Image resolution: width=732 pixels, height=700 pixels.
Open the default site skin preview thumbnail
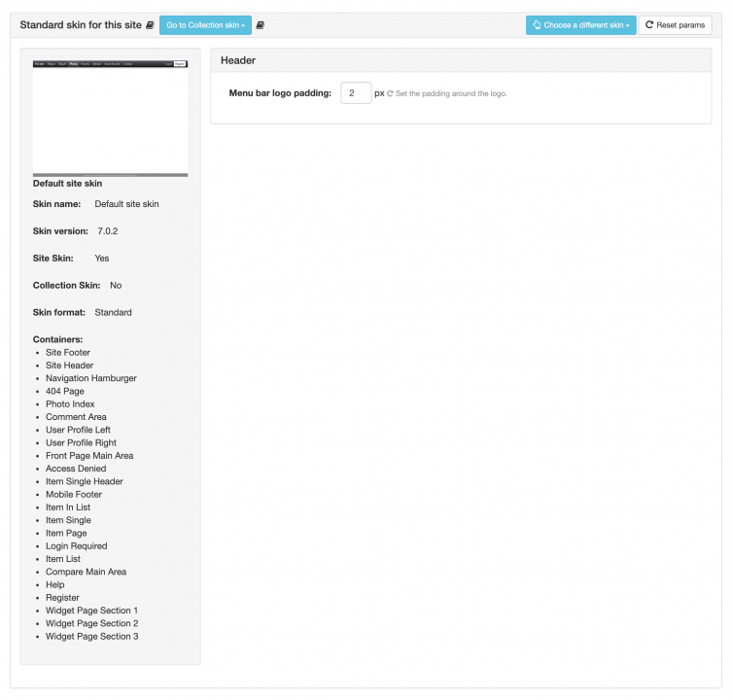[110, 119]
